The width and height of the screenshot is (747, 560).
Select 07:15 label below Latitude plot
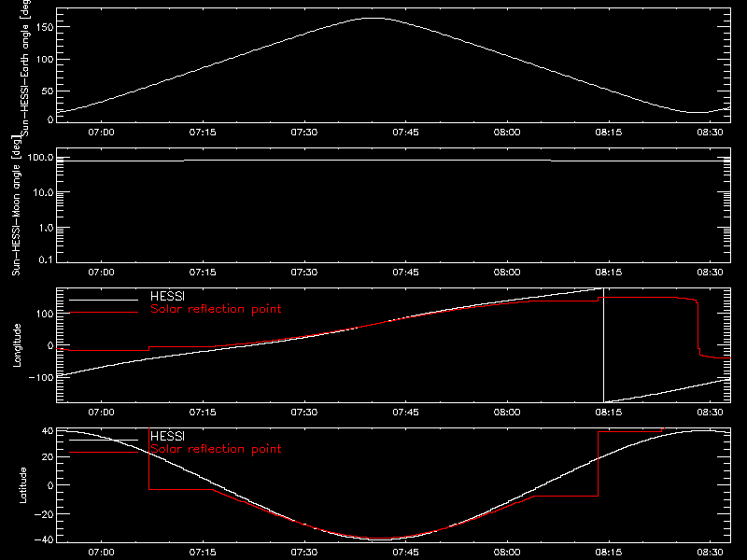pos(203,552)
